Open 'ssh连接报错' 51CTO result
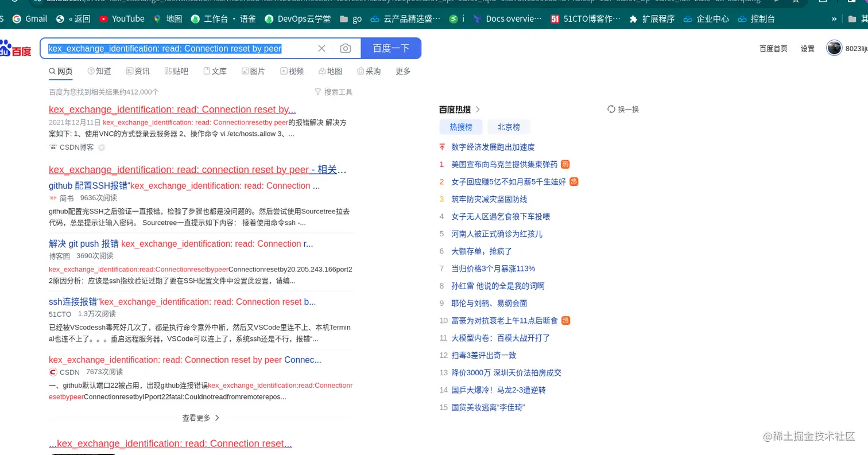 (183, 302)
